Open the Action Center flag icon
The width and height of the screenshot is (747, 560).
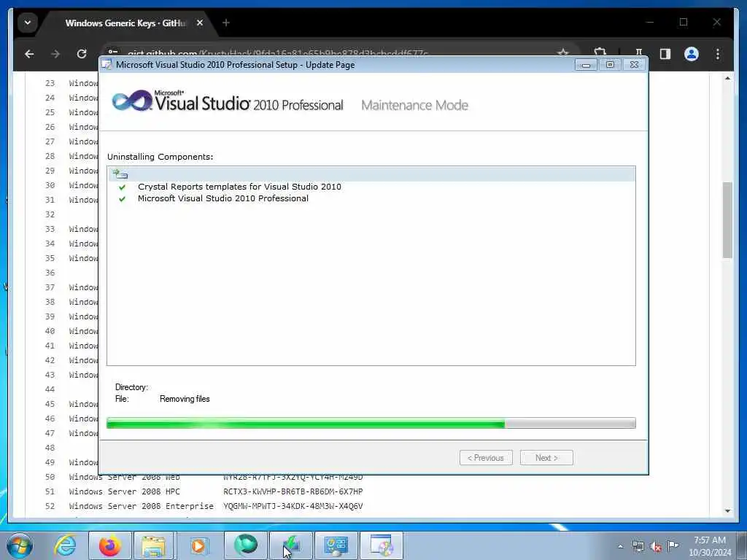coord(673,545)
